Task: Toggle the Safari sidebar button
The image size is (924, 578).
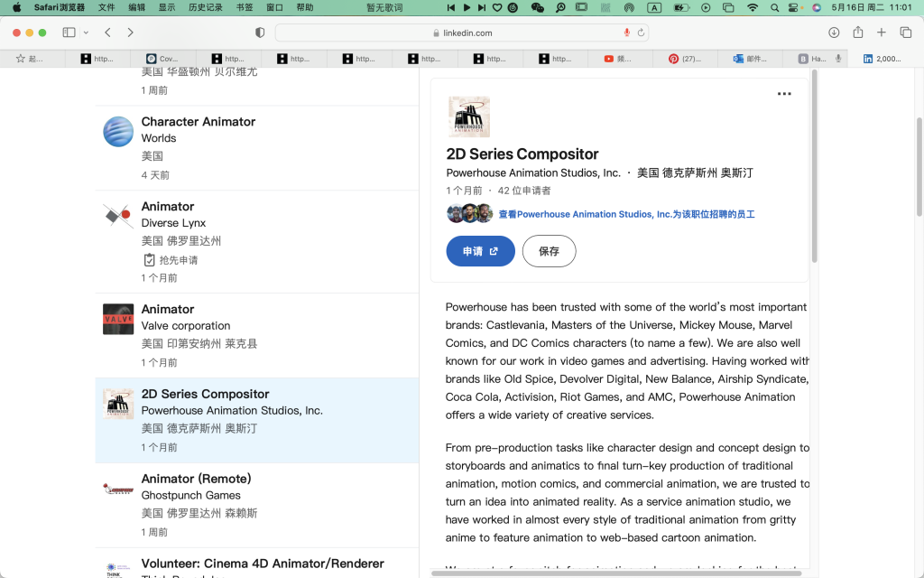Action: (69, 33)
